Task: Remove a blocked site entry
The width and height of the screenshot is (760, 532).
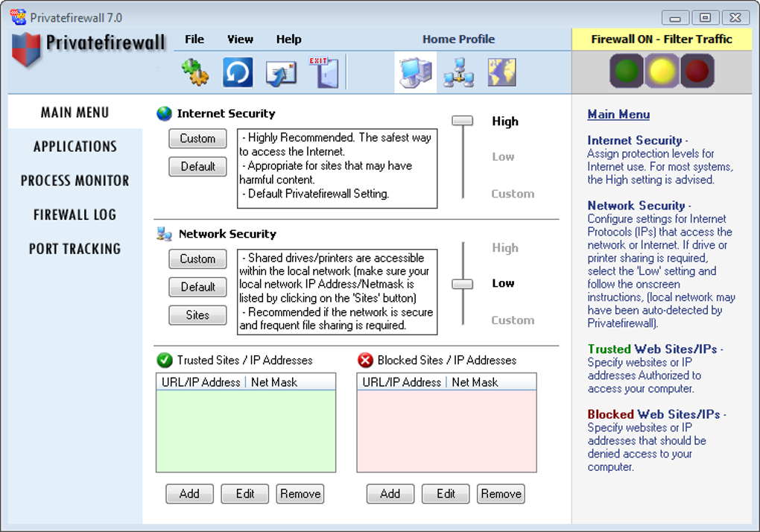Action: [x=501, y=494]
